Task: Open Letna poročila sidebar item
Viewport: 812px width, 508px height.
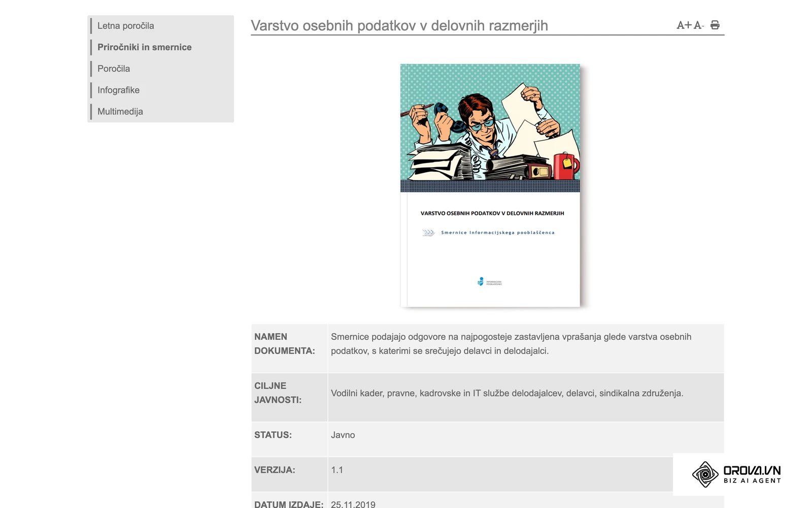Action: (x=125, y=26)
